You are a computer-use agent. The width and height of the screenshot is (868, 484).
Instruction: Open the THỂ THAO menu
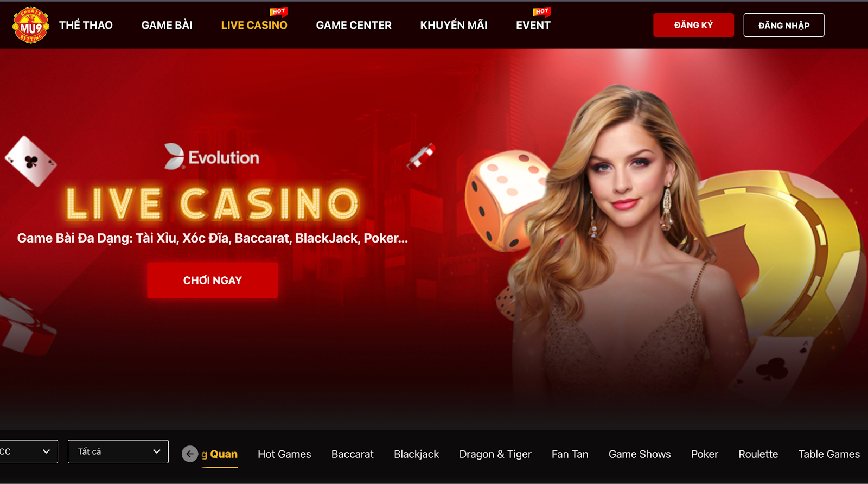(86, 25)
